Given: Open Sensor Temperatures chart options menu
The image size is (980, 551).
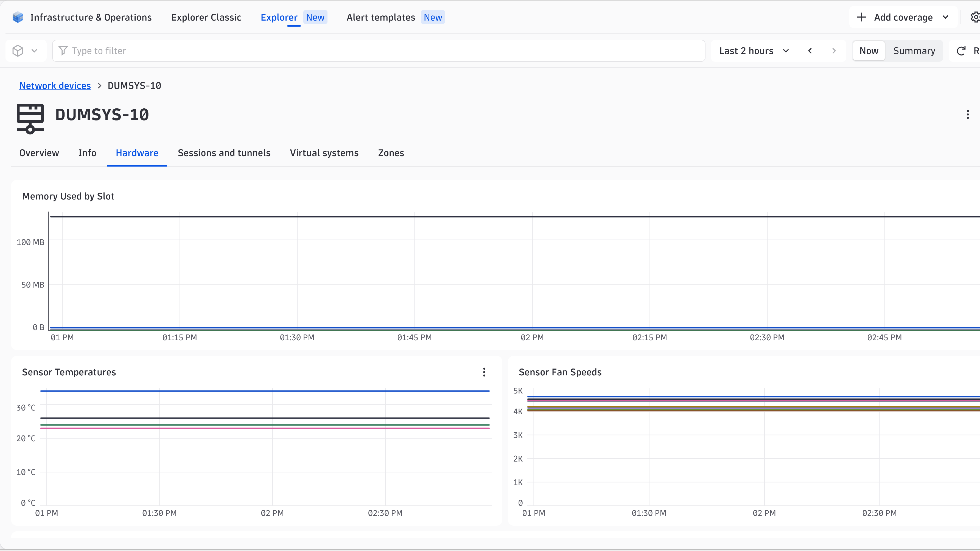Looking at the screenshot, I should 484,372.
